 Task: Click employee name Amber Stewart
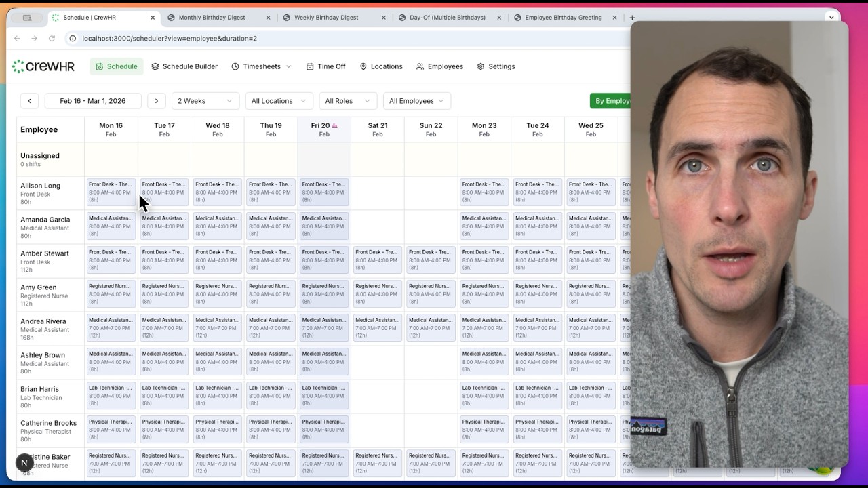click(x=45, y=253)
